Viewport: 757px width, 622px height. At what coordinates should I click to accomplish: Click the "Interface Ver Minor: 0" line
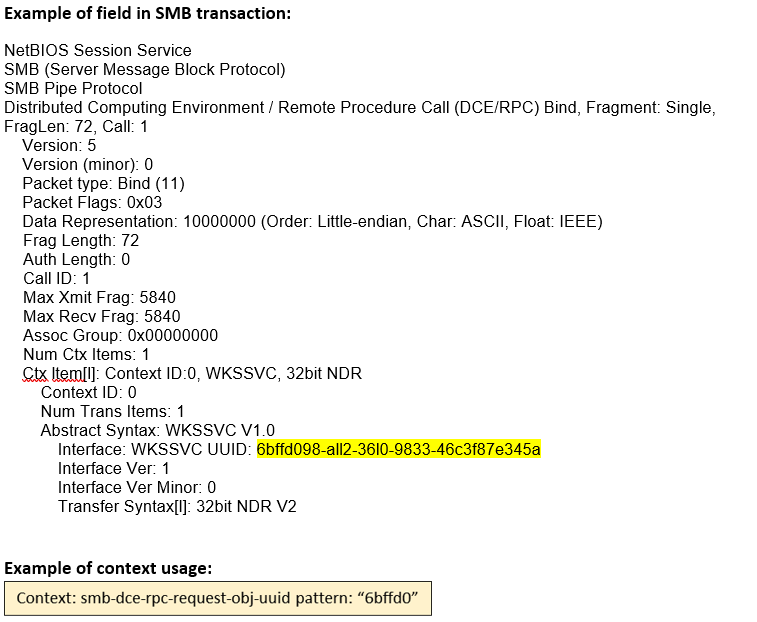[x=137, y=487]
